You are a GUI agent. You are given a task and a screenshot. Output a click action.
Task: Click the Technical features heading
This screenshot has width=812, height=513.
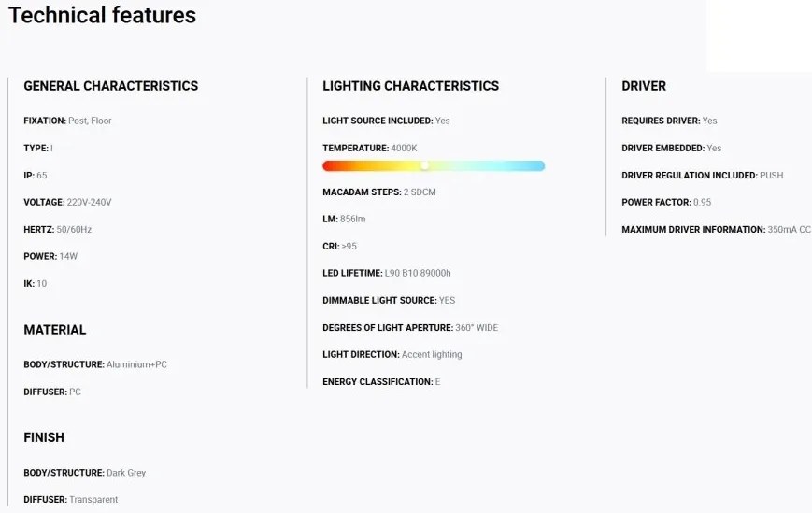click(x=102, y=16)
